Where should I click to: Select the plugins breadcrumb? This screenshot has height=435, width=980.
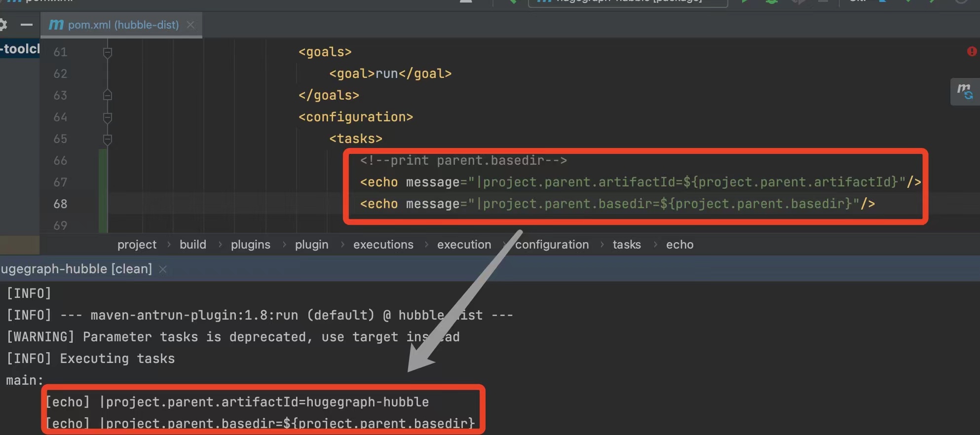coord(251,245)
